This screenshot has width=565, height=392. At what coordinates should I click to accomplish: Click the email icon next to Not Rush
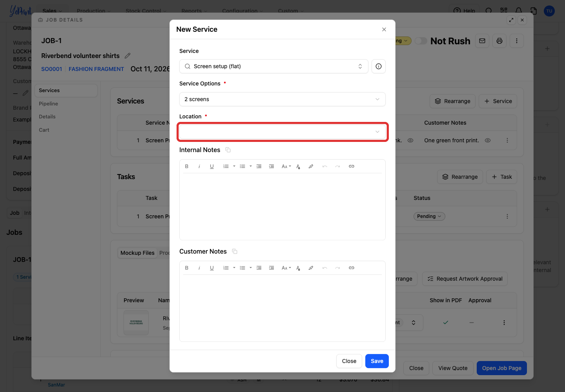(482, 41)
